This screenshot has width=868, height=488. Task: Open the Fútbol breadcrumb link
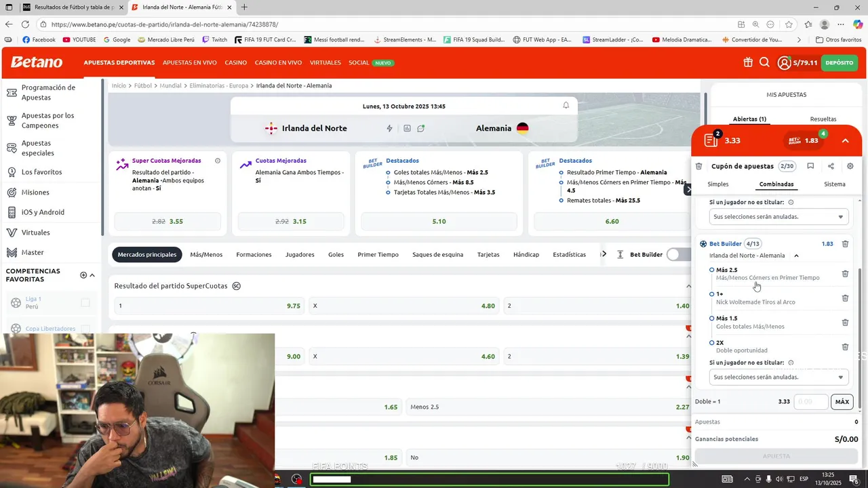(x=143, y=86)
